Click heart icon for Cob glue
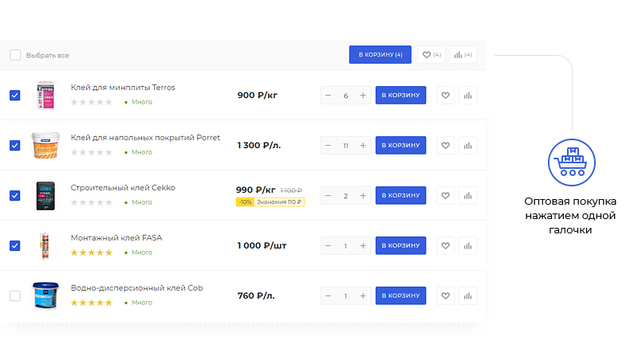This screenshot has width=638, height=364. point(446,296)
